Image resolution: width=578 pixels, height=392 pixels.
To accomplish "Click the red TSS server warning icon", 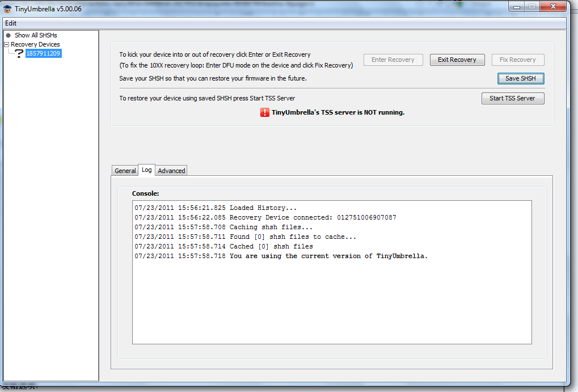I will (265, 112).
